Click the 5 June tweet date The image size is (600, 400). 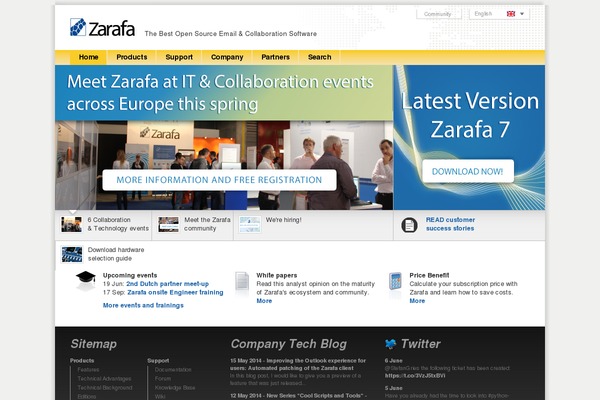pyautogui.click(x=393, y=388)
